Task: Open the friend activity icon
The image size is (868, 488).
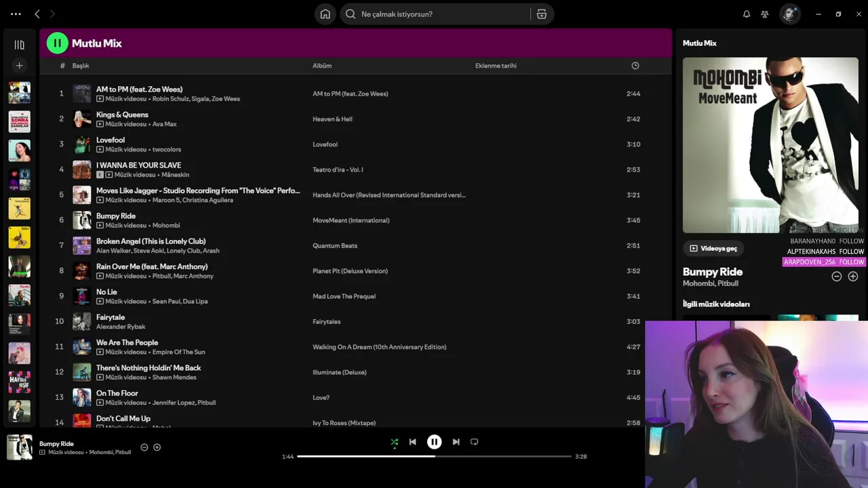Action: tap(765, 14)
